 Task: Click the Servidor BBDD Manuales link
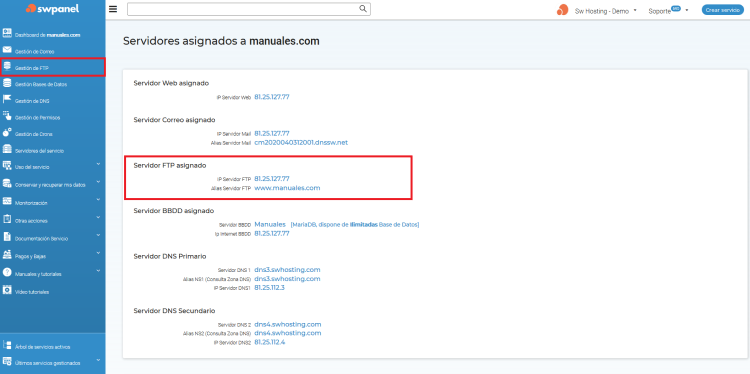point(270,224)
